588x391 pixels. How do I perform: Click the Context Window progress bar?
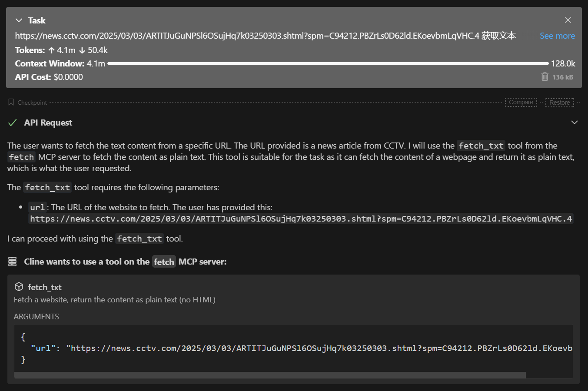[328, 63]
